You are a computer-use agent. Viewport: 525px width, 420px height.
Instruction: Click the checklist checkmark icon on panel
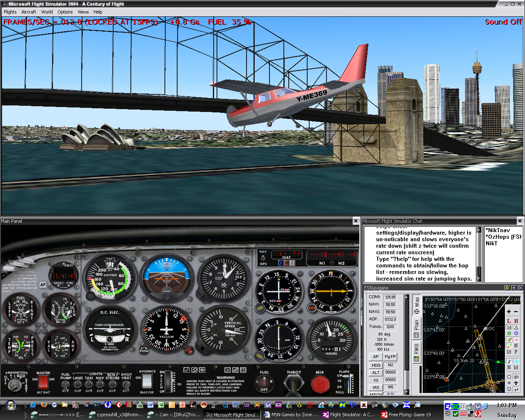pyautogui.click(x=187, y=370)
